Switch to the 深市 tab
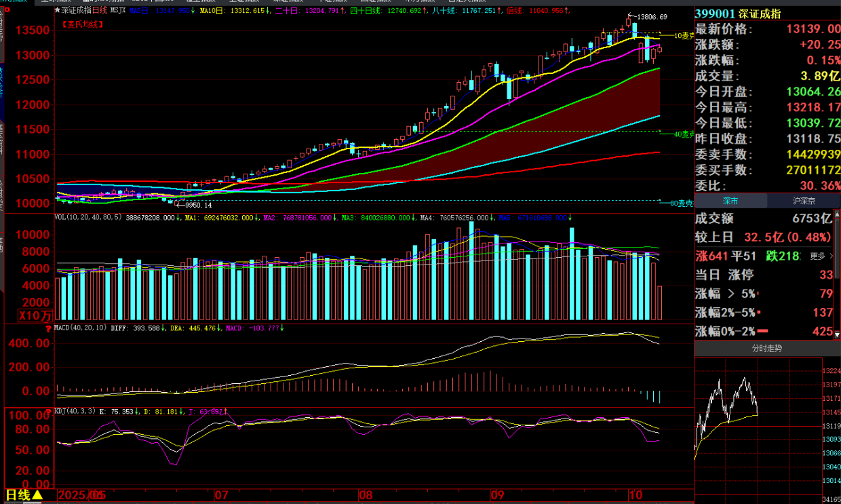 click(x=730, y=201)
